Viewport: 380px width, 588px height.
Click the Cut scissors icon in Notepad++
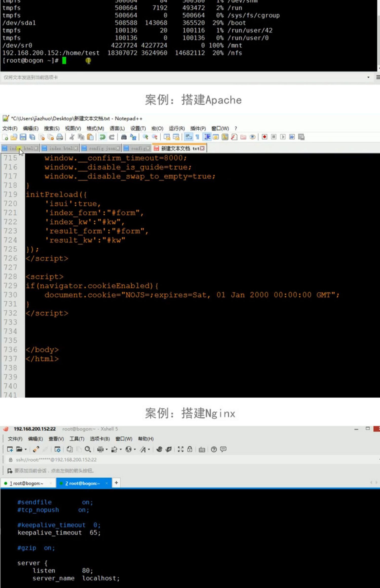click(72, 137)
